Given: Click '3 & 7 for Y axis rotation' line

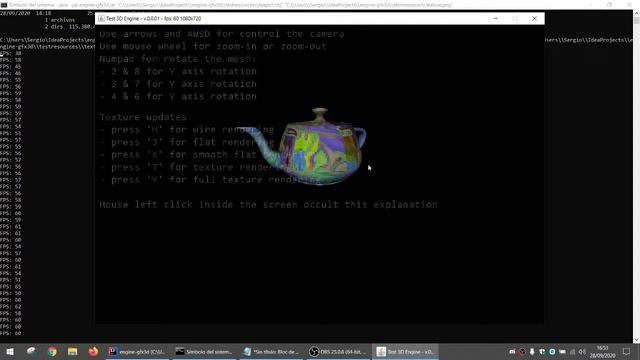Looking at the screenshot, I should [x=178, y=84].
